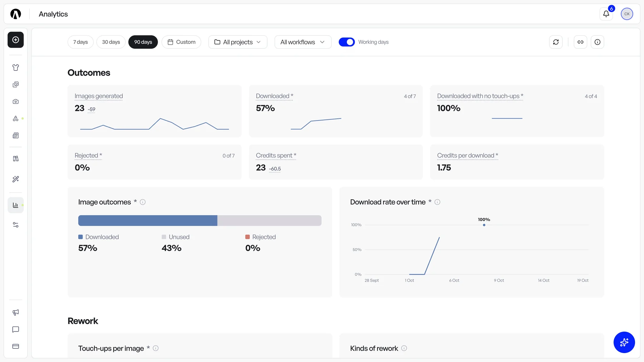Select the 90 days range
Image resolution: width=644 pixels, height=362 pixels.
pos(143,42)
